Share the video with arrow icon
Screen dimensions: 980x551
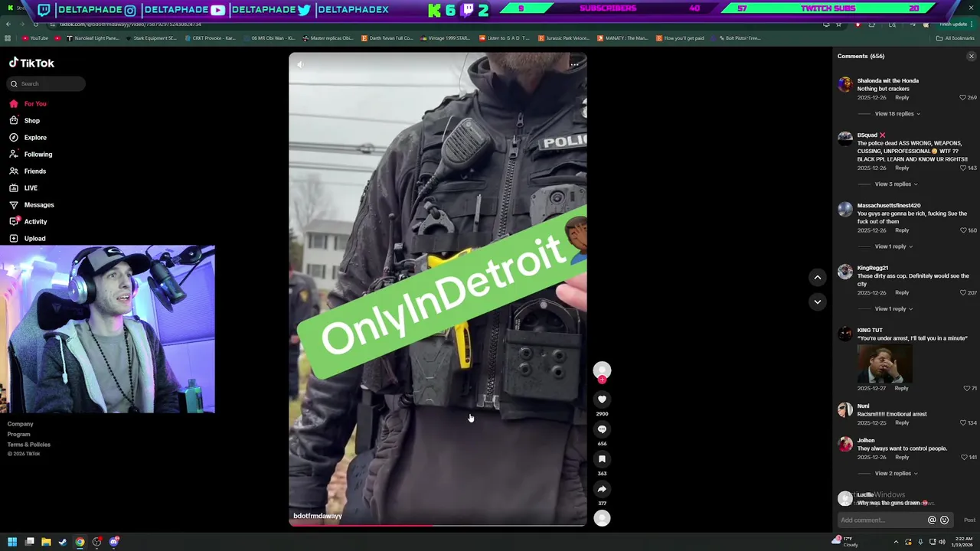click(x=602, y=489)
